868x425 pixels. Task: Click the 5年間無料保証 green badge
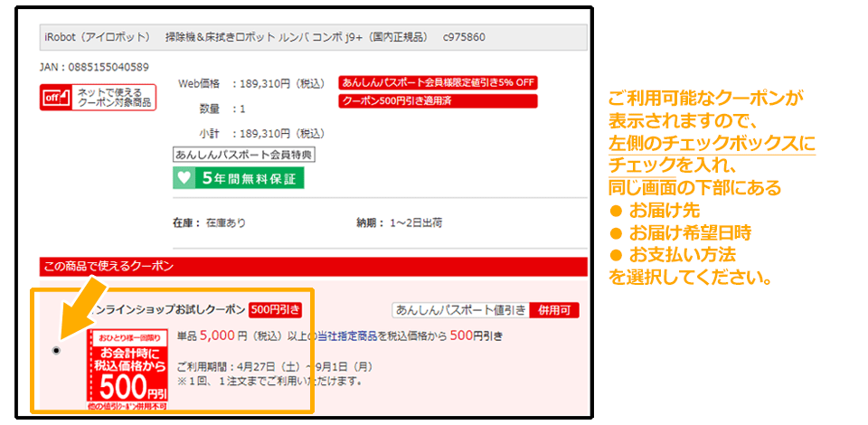(238, 178)
